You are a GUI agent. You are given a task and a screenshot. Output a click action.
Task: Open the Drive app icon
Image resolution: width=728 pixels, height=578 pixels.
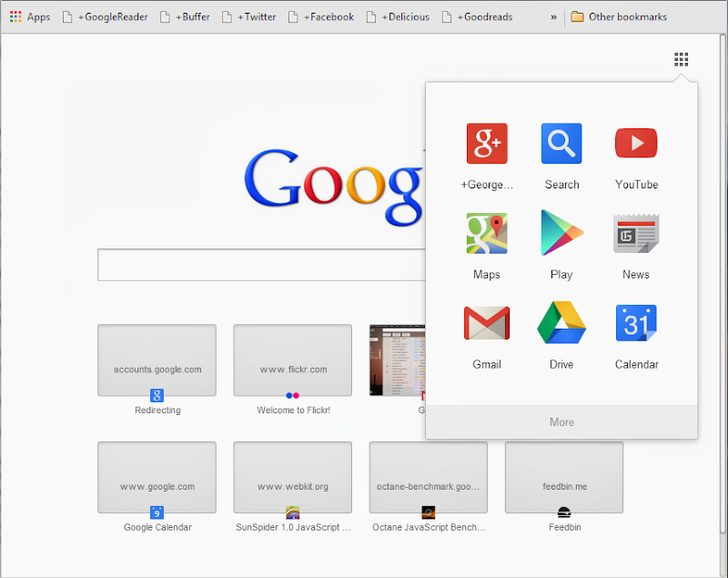[x=561, y=322]
